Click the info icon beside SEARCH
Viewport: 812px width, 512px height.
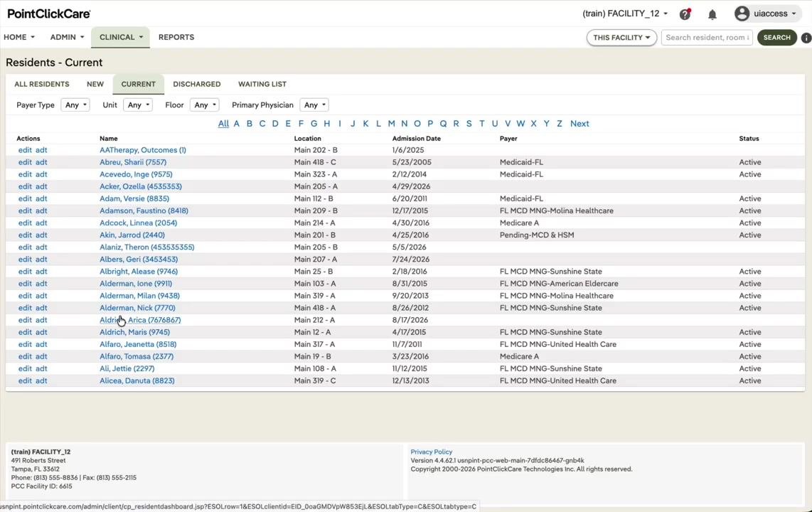(x=806, y=38)
